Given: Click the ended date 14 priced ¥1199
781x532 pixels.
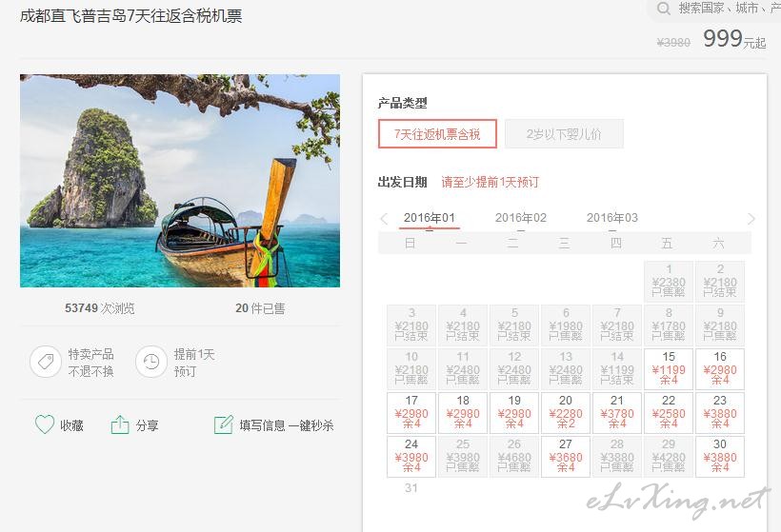Looking at the screenshot, I should [616, 368].
